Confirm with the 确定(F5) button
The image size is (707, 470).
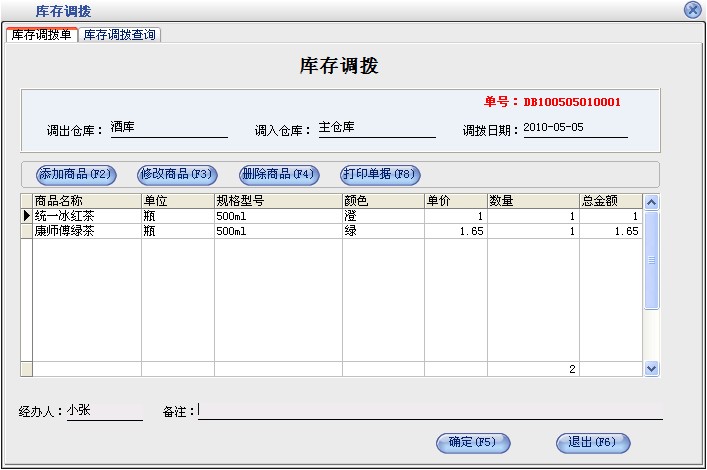pyautogui.click(x=473, y=442)
